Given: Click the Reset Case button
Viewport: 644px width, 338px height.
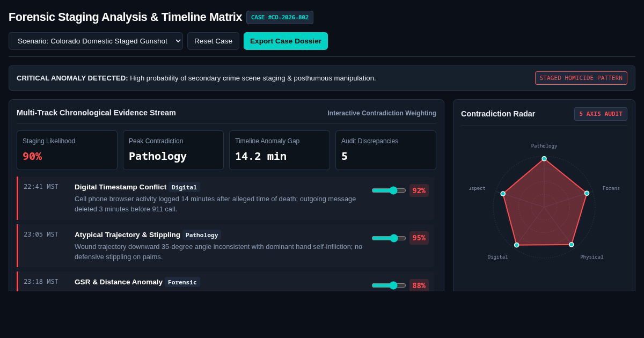Looking at the screenshot, I should [213, 41].
